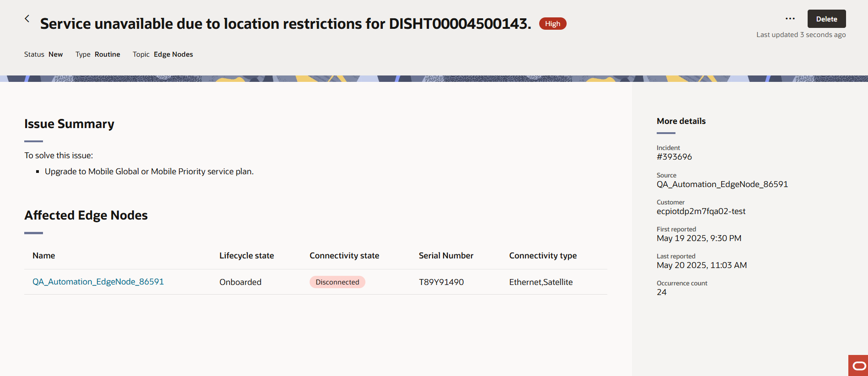Click serial number T89Y91490 in the table
This screenshot has height=376, width=868.
442,282
